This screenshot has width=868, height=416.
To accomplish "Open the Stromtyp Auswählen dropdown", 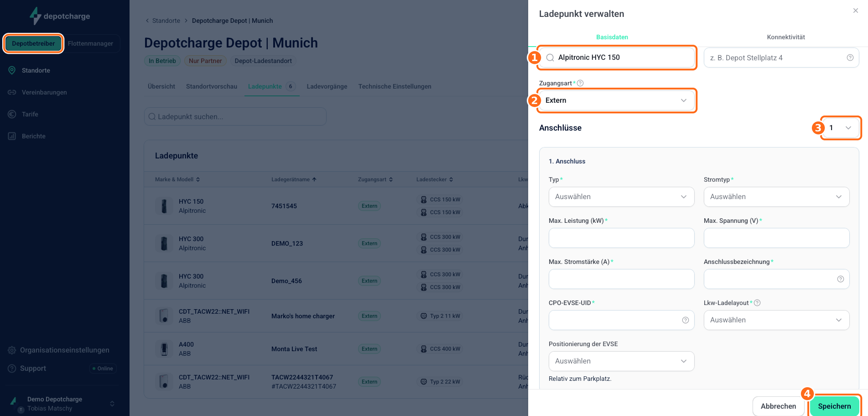I will [x=776, y=197].
